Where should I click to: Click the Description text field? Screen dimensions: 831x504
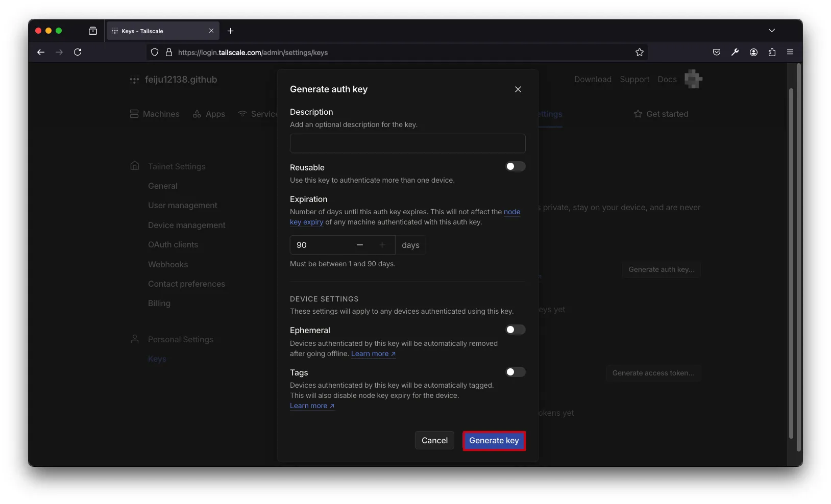[x=407, y=143]
